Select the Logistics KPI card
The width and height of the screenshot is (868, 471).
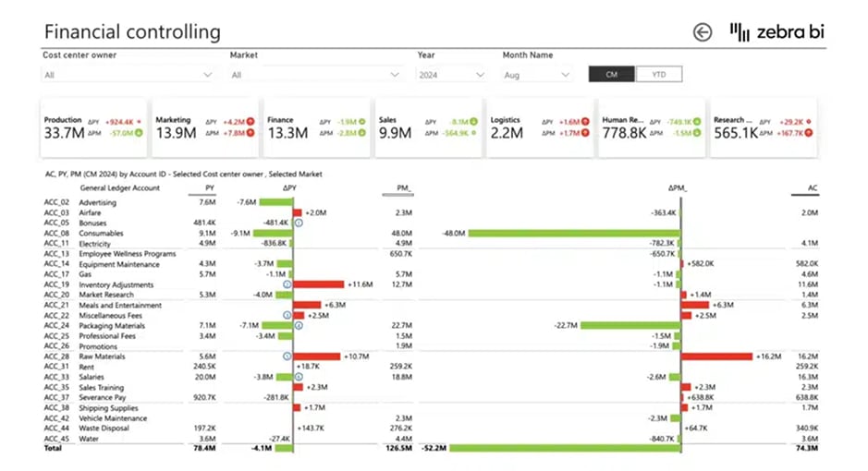click(x=540, y=127)
